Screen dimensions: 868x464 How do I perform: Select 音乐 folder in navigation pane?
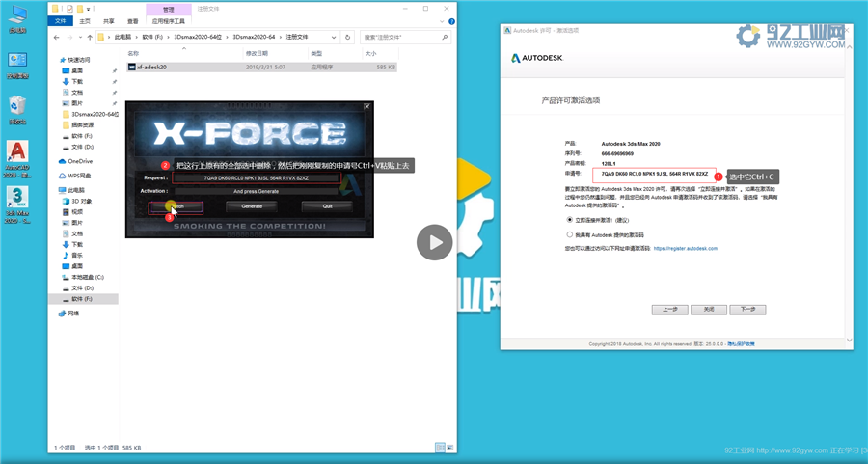click(72, 256)
